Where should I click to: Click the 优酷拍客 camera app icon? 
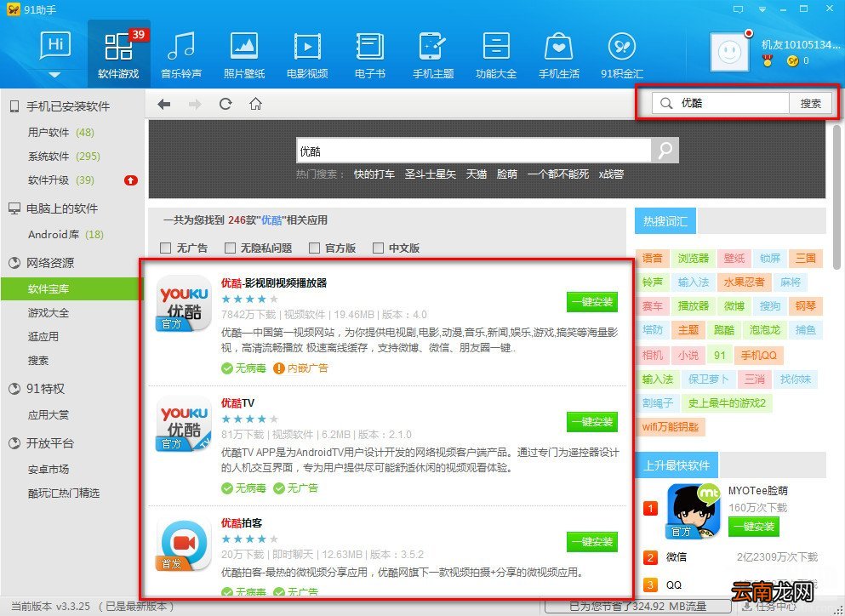tap(183, 544)
